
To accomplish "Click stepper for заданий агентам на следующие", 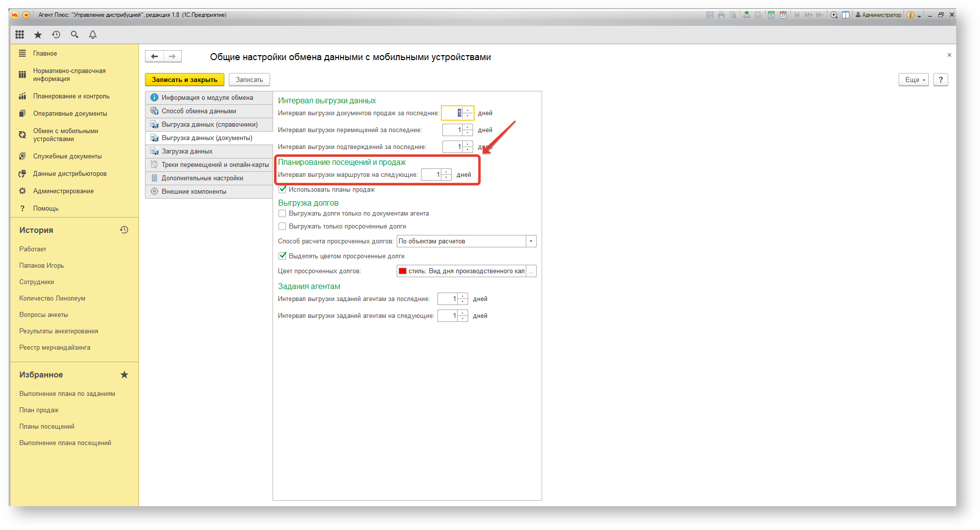I will (463, 316).
